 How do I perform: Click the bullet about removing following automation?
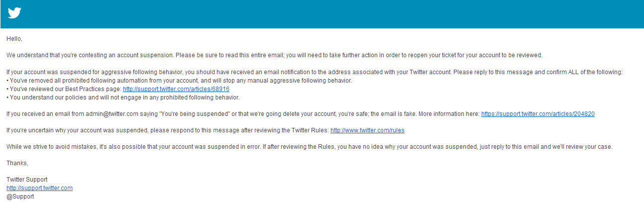[179, 81]
